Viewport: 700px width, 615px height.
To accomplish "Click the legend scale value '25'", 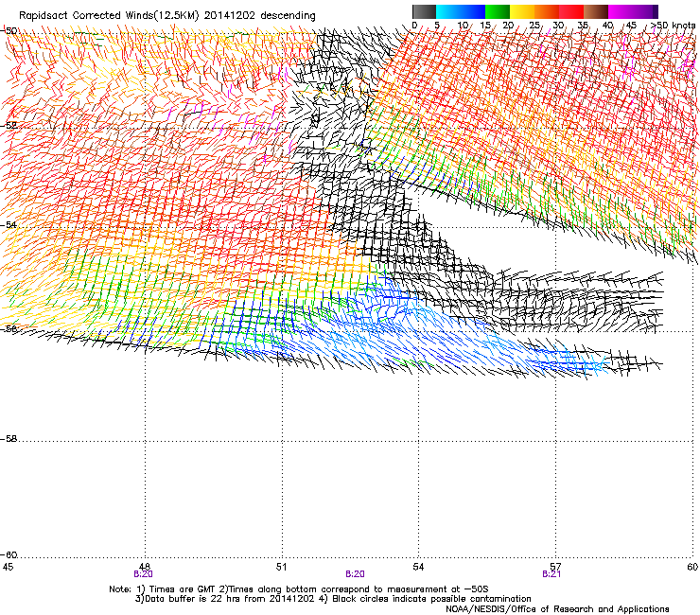I will pyautogui.click(x=534, y=26).
